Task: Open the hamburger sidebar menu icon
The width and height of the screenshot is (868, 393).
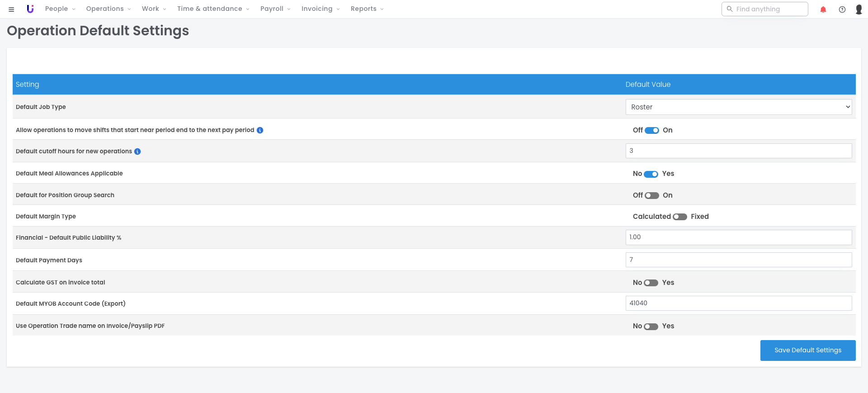Action: 11,9
